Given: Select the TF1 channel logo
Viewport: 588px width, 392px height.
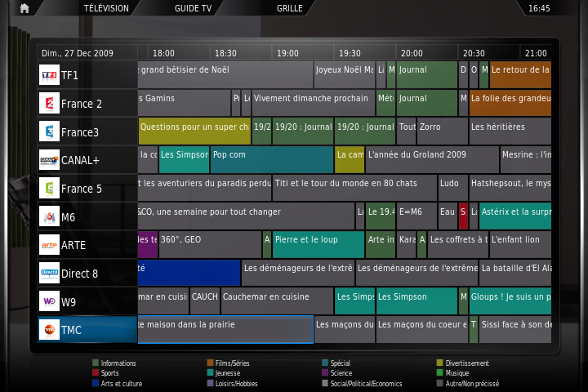Looking at the screenshot, I should [x=49, y=75].
